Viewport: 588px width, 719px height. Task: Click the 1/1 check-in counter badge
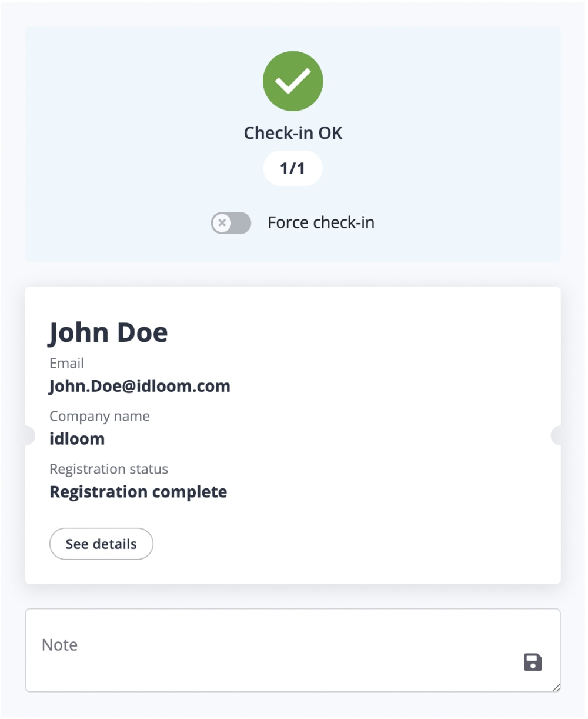pyautogui.click(x=292, y=169)
